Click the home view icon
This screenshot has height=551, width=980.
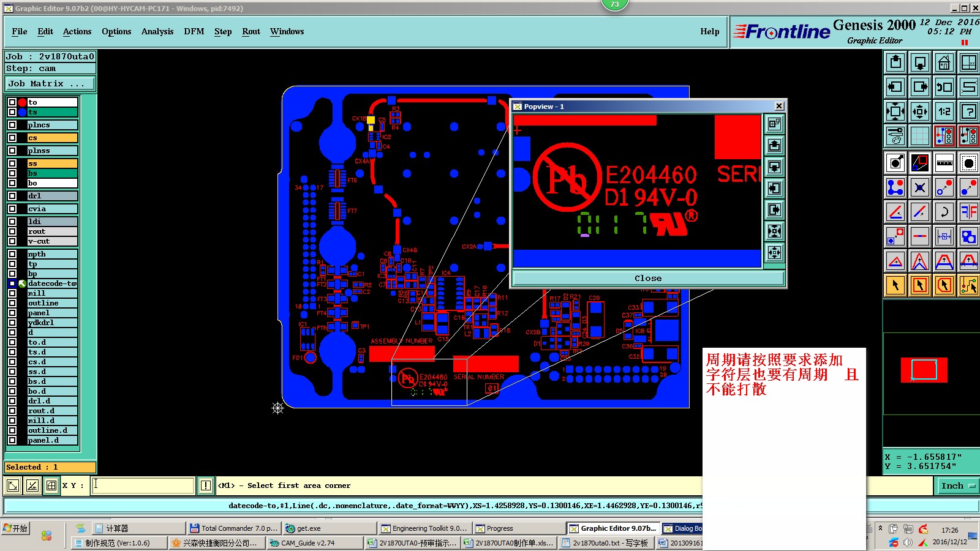[944, 62]
